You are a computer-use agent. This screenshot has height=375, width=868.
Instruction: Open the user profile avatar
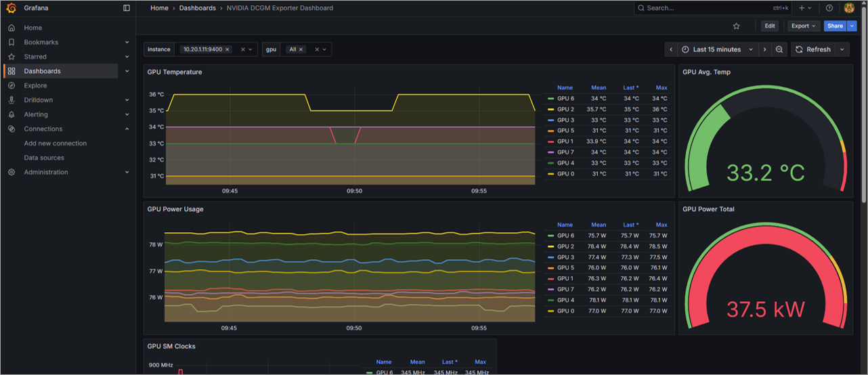(849, 8)
